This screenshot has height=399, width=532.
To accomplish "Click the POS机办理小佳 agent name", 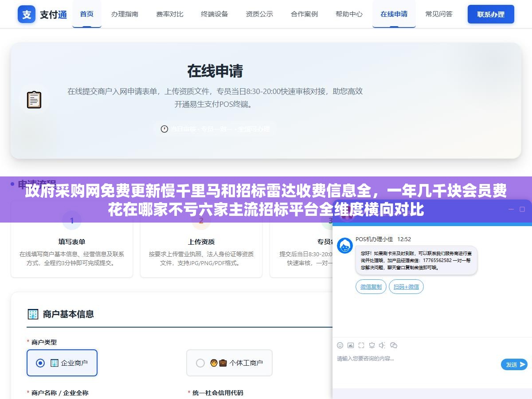I will (374, 239).
